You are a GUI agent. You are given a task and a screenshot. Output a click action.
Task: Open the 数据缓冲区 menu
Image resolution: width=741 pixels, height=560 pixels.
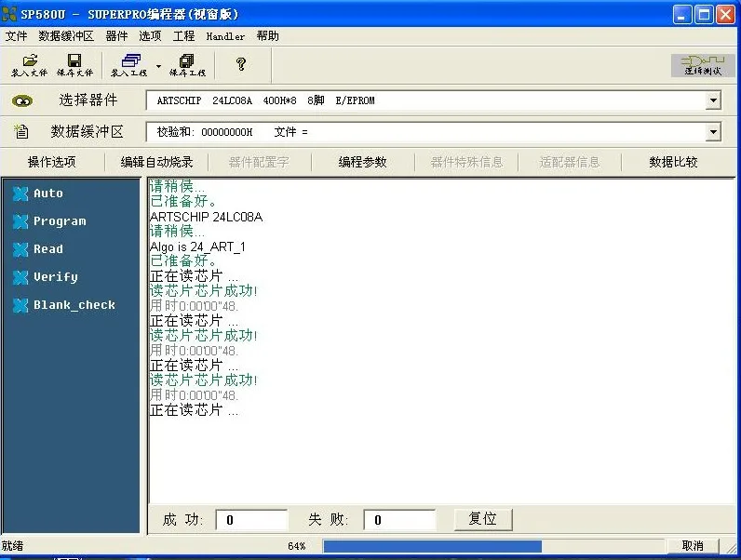click(x=66, y=36)
